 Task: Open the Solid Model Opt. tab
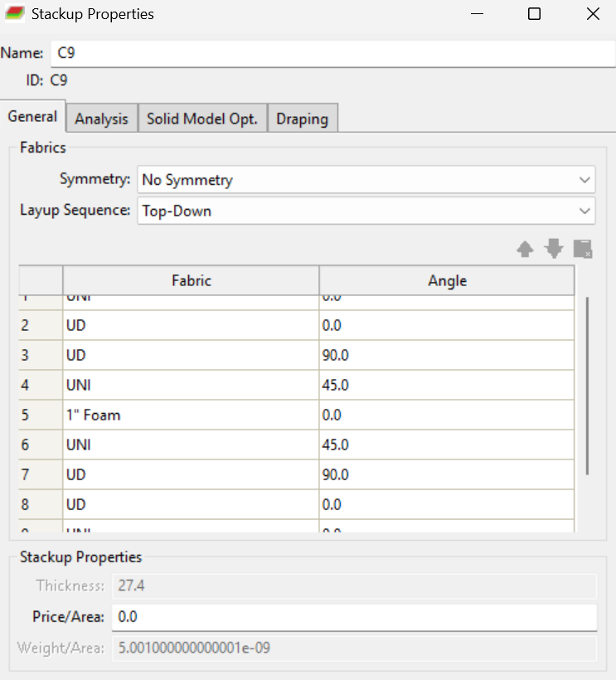point(202,119)
